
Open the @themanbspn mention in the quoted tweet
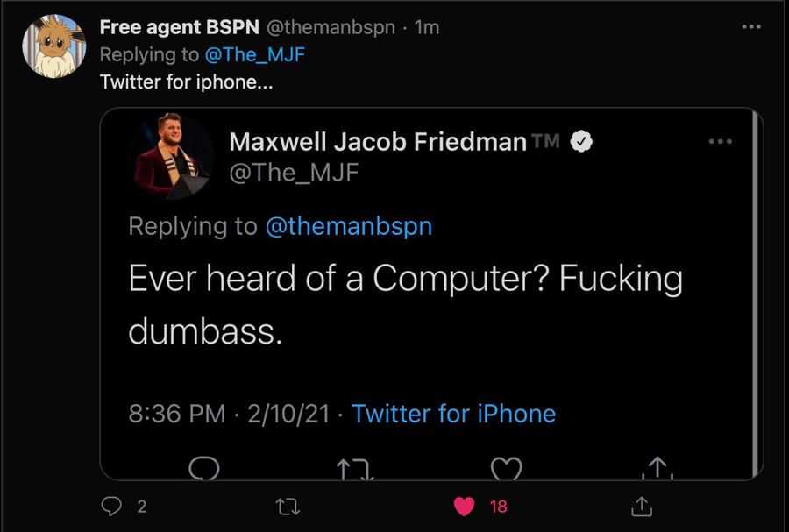348,226
